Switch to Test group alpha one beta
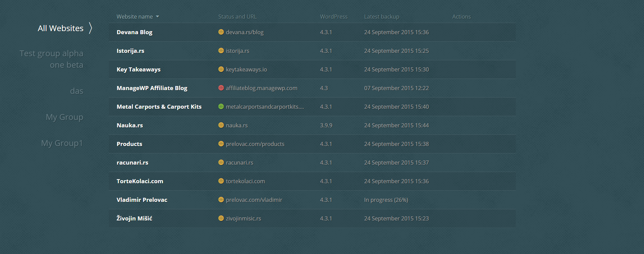 point(51,59)
